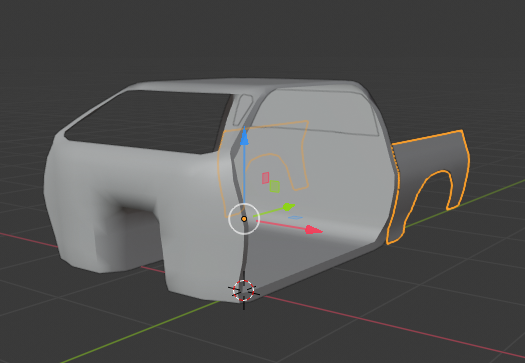The image size is (525, 363).
Task: Click the small triangular quarter window outline
Action: (243, 109)
